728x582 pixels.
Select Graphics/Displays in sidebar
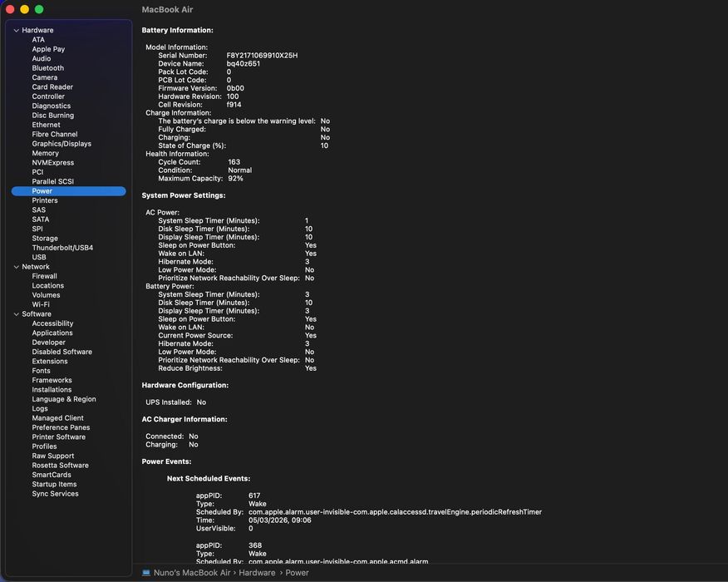click(61, 144)
